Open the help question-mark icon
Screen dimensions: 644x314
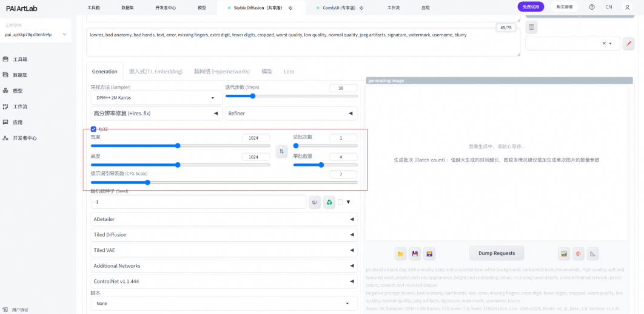pyautogui.click(x=592, y=7)
